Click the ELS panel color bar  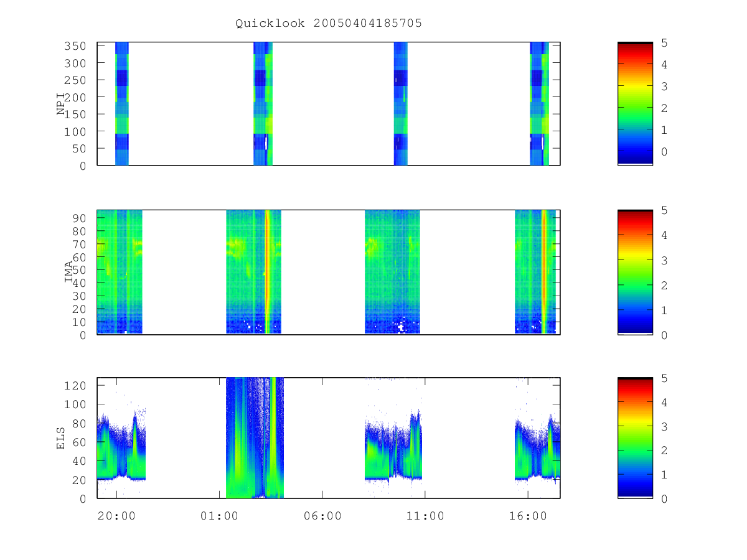pos(635,437)
